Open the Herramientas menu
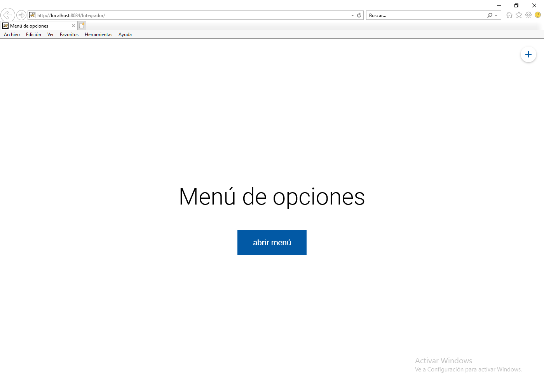The image size is (544, 392). tap(98, 35)
